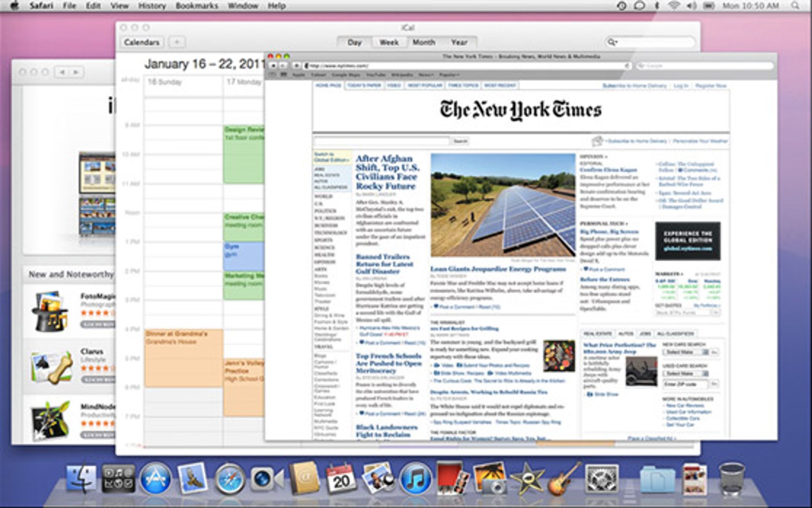
Task: Open the first Select Make dropdown
Action: coord(686,352)
